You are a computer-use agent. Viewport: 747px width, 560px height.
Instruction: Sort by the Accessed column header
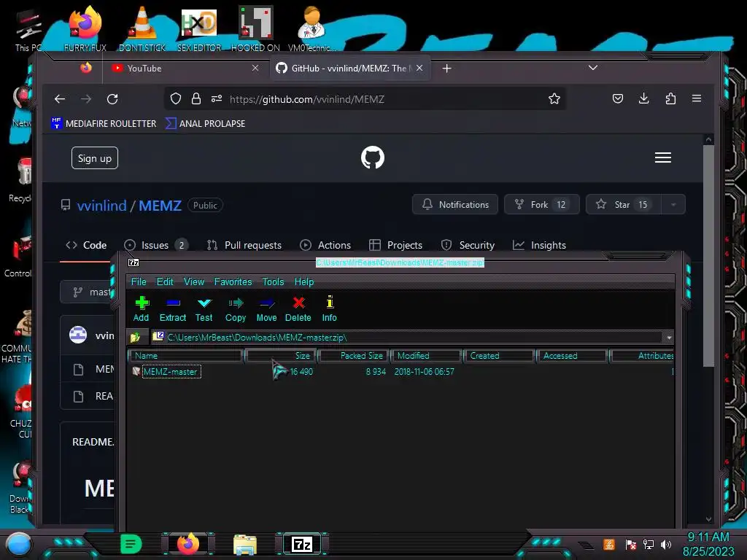point(572,356)
